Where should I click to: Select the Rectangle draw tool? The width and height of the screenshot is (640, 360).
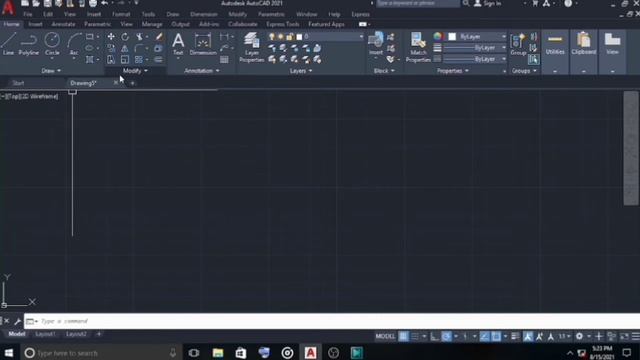(x=89, y=37)
